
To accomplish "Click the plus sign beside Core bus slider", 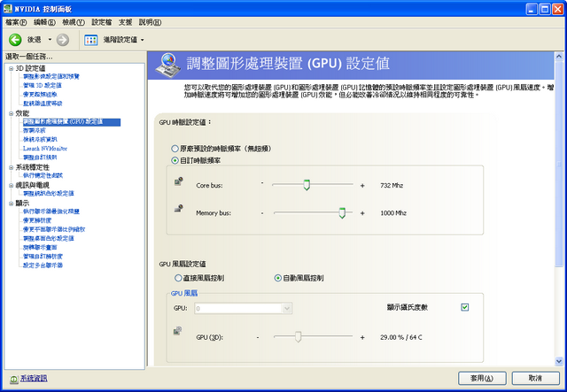I will 362,186.
